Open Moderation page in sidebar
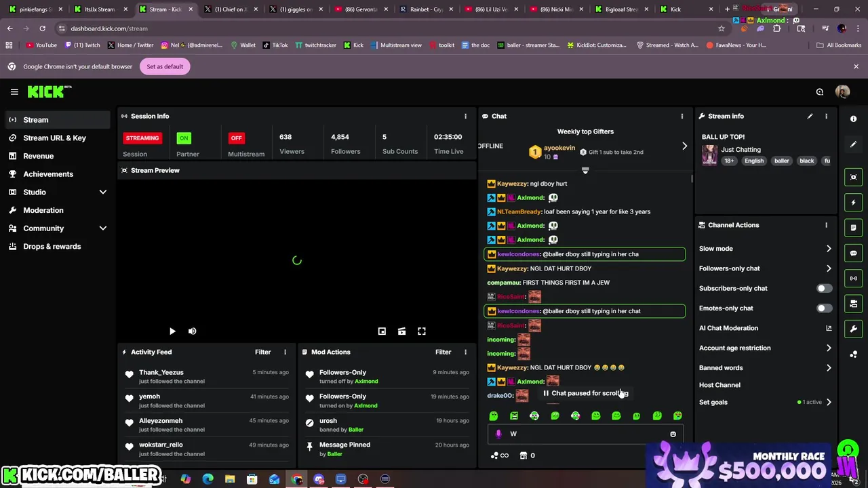Screen dimensions: 868x488 click(57, 210)
